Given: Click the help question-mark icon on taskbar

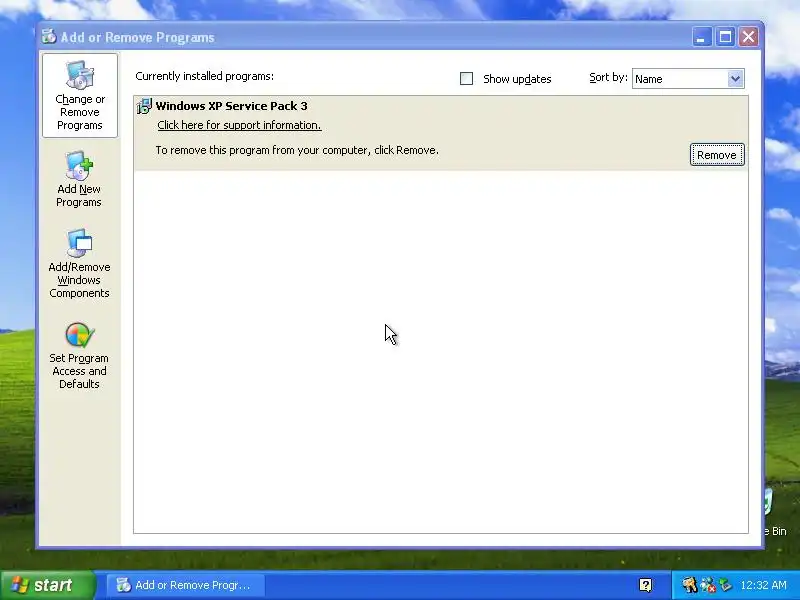Looking at the screenshot, I should pyautogui.click(x=645, y=585).
